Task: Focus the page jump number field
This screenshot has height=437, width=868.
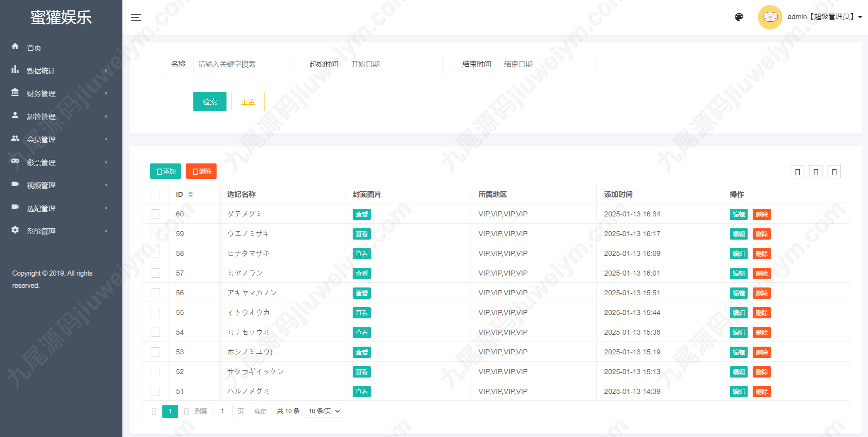Action: (222, 411)
